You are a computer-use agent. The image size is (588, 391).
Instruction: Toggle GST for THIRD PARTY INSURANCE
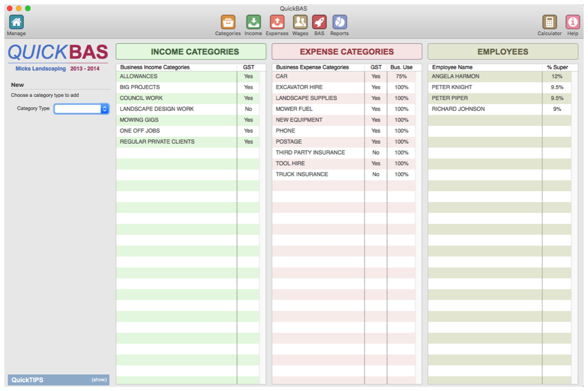(375, 152)
